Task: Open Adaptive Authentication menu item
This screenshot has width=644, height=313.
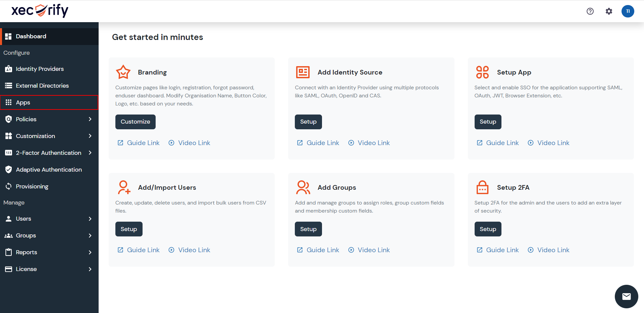Action: [49, 170]
